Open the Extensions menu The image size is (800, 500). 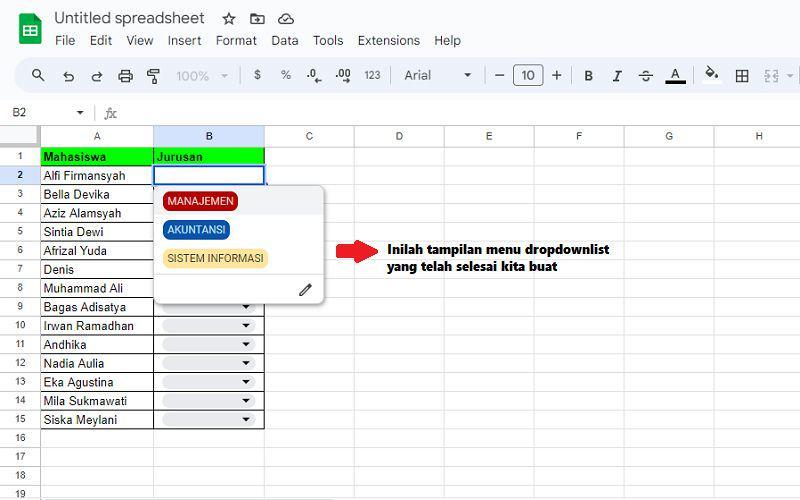coord(388,41)
